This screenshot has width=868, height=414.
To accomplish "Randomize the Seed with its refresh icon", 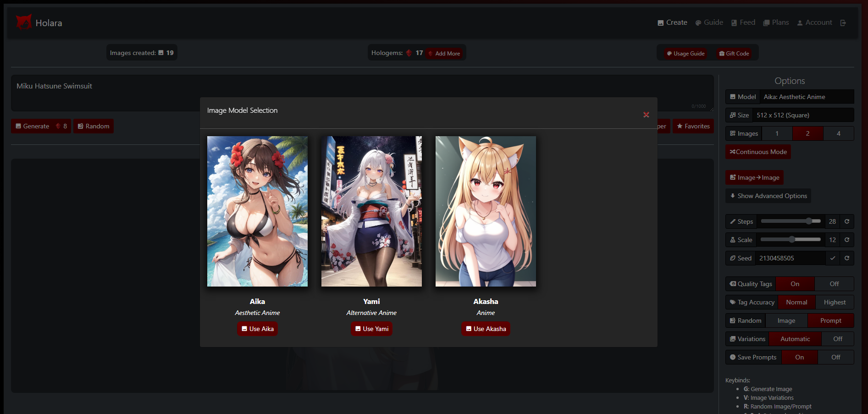I will pos(847,258).
